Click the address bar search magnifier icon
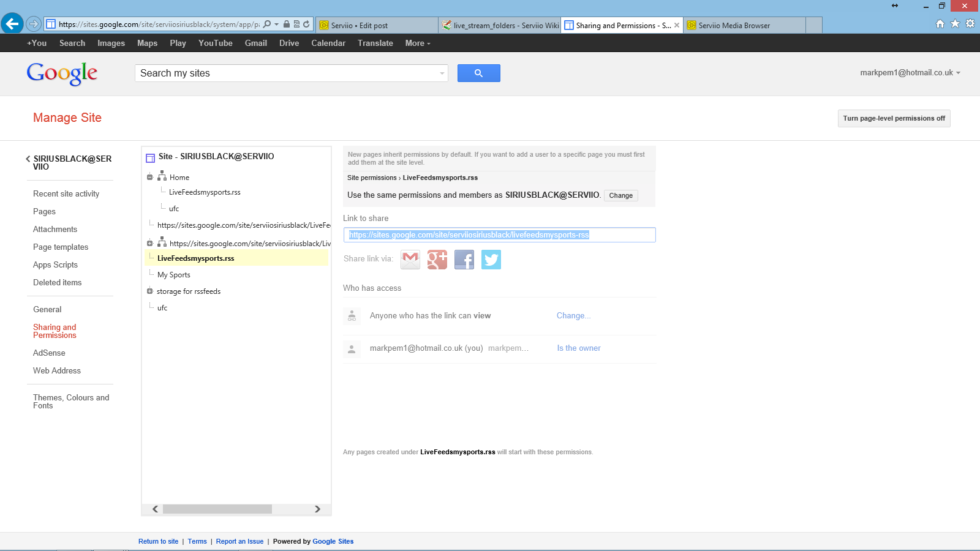The image size is (980, 551). (x=267, y=24)
